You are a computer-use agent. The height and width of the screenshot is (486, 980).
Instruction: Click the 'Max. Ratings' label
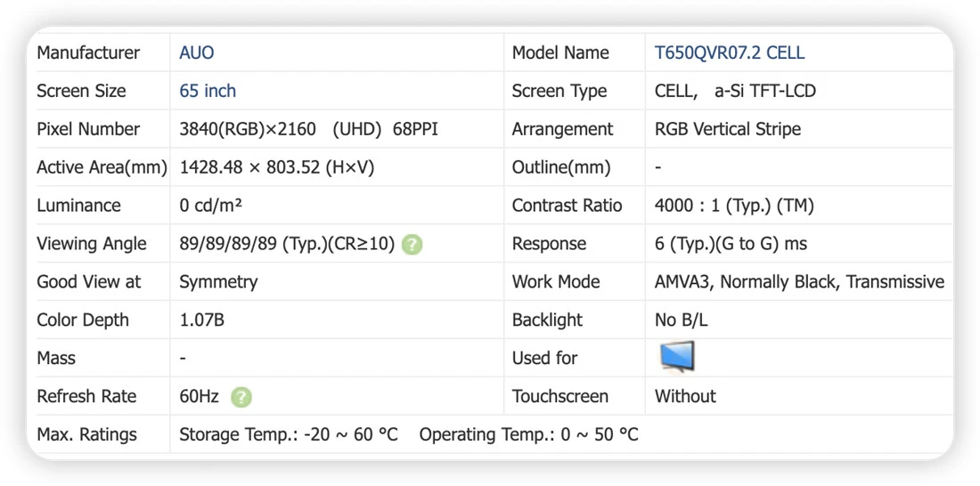tap(86, 434)
